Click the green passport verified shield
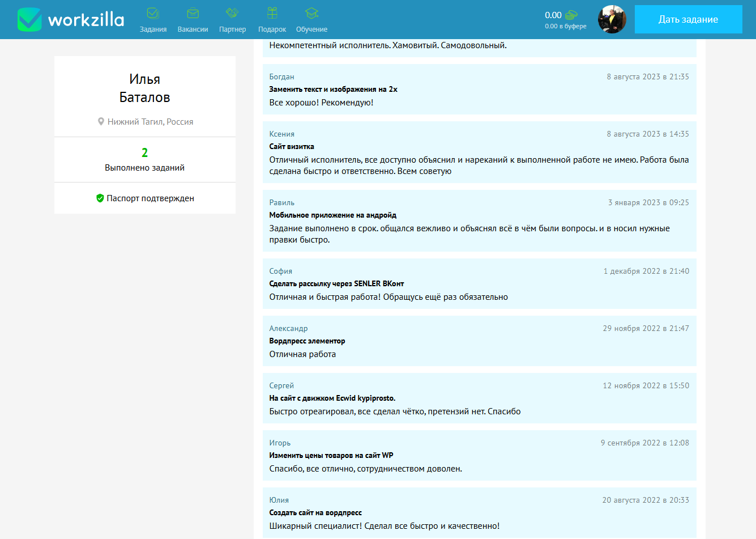 pos(100,198)
